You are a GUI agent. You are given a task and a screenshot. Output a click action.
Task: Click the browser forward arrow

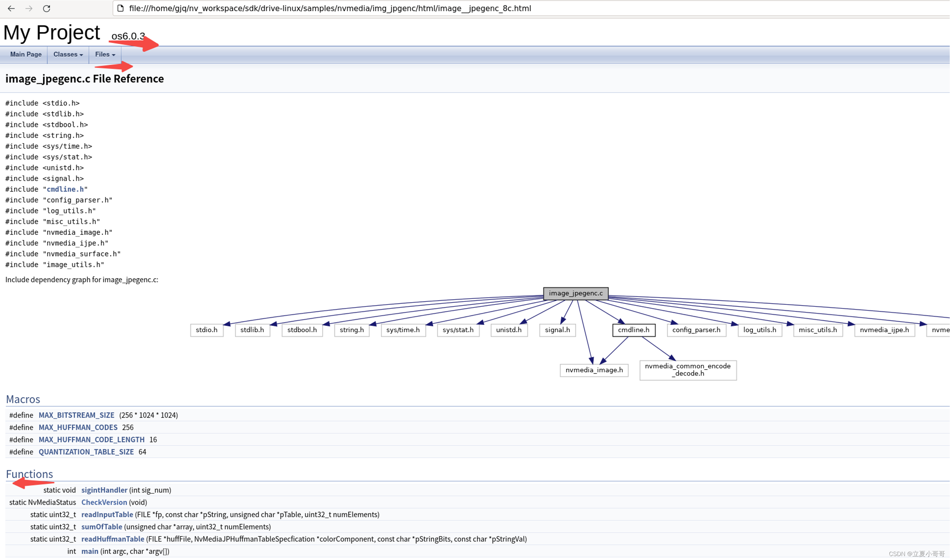click(29, 8)
